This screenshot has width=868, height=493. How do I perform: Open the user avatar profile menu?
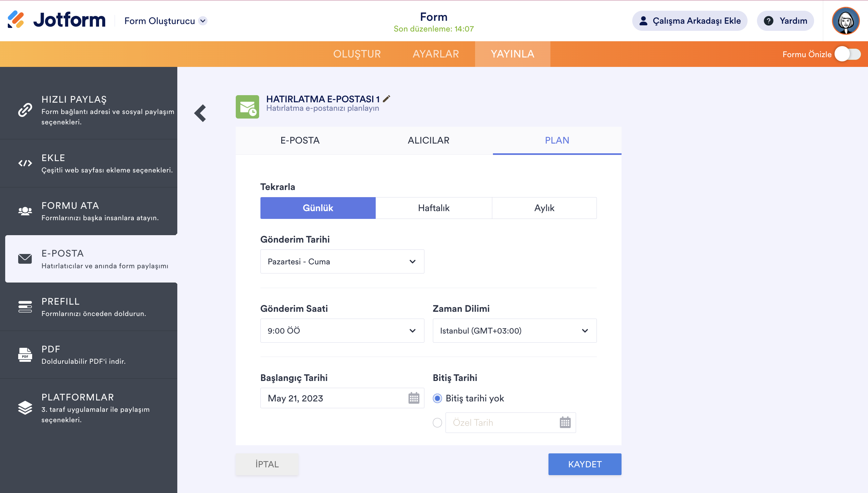[845, 21]
